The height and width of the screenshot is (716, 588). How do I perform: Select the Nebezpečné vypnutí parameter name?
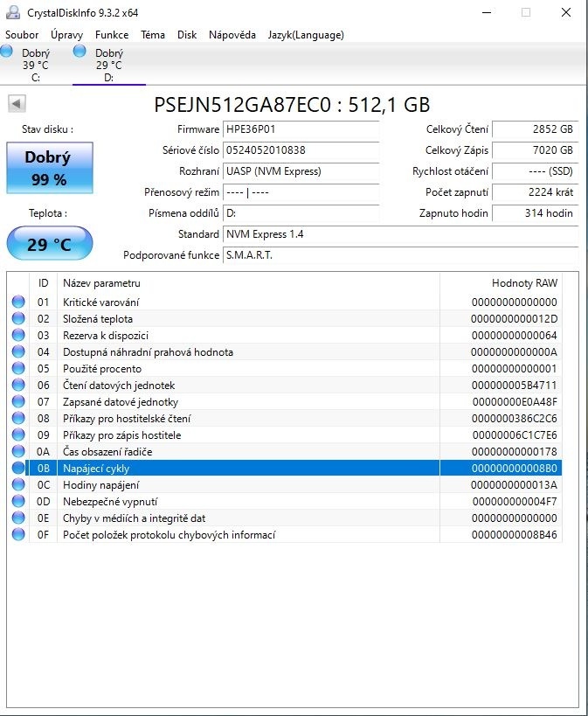pyautogui.click(x=110, y=502)
